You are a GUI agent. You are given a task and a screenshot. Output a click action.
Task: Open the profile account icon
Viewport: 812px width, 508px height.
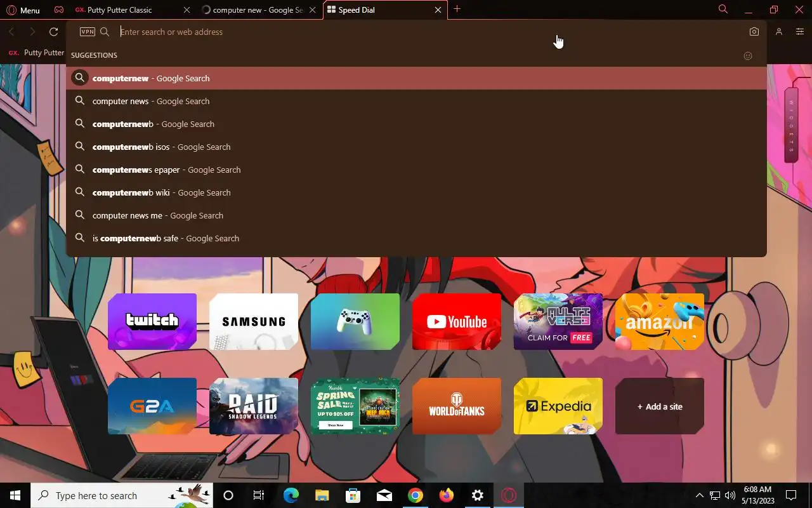[779, 32]
